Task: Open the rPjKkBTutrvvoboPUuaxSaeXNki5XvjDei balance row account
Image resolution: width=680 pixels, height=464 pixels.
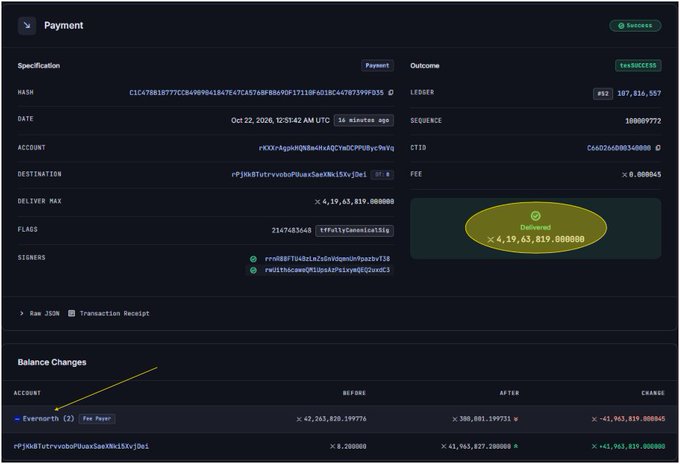Action: [x=81, y=446]
